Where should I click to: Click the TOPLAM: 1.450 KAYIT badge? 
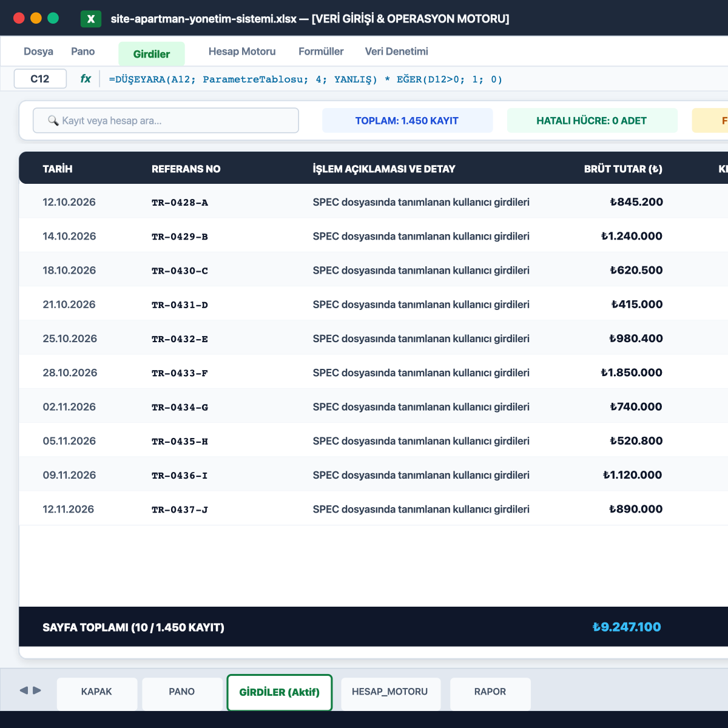click(407, 121)
